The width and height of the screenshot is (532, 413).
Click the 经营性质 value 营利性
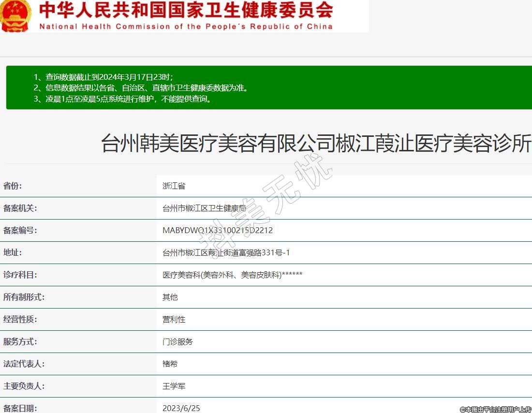click(174, 320)
